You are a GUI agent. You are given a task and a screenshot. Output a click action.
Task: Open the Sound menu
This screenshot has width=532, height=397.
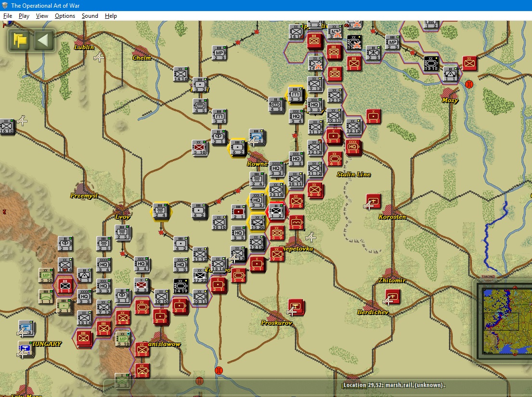pyautogui.click(x=90, y=15)
